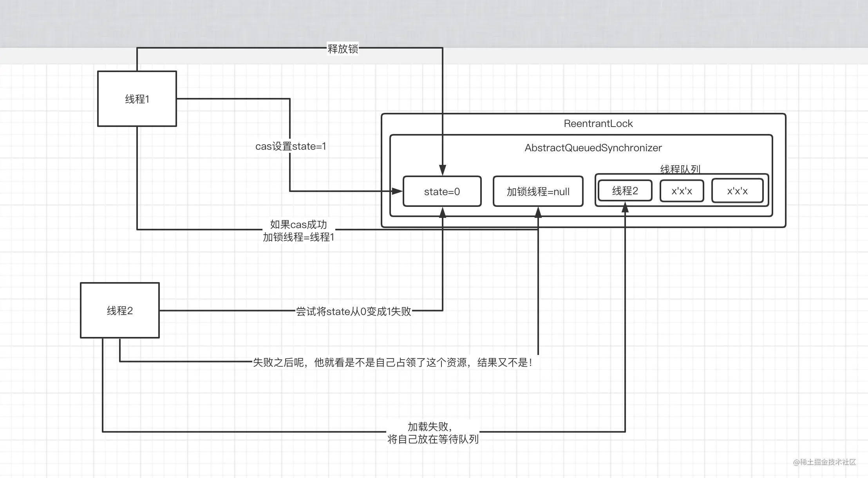Screen dimensions: 868x478
Task: Select the 线程2 box on the left
Action: 120,310
